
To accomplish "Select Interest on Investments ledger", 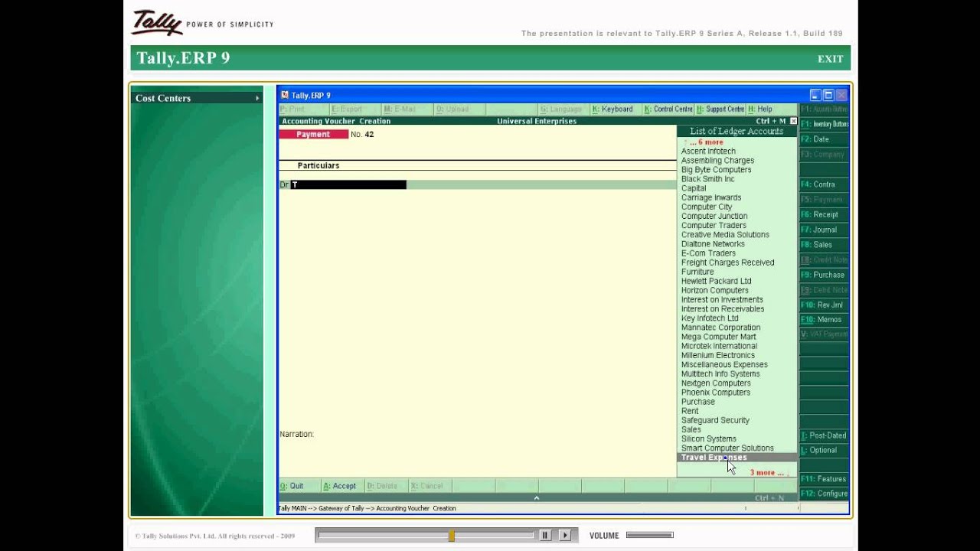I will 722,300.
